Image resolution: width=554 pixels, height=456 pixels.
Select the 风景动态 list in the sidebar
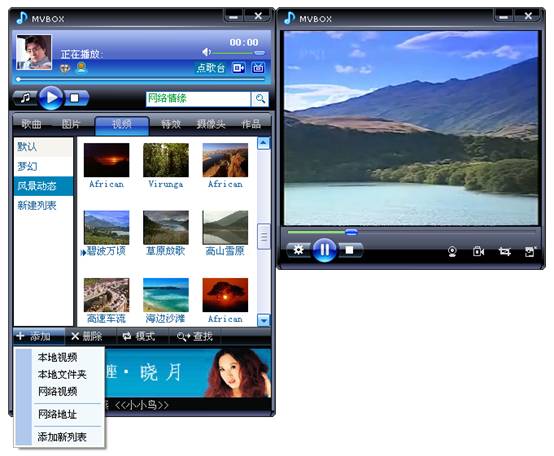point(43,186)
